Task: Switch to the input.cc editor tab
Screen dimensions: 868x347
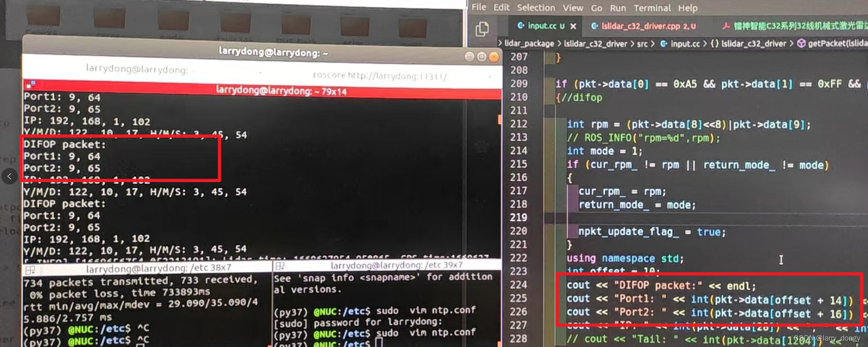Action: 541,26
